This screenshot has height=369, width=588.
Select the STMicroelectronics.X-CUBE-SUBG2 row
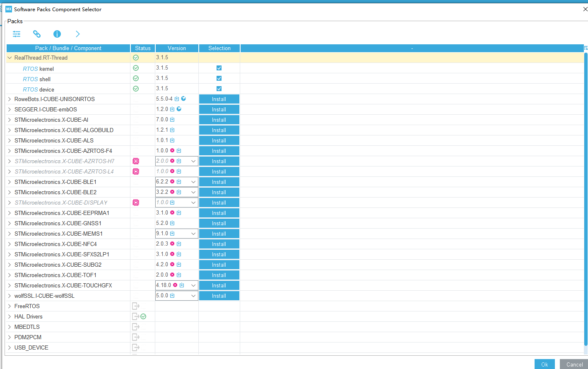(x=295, y=265)
